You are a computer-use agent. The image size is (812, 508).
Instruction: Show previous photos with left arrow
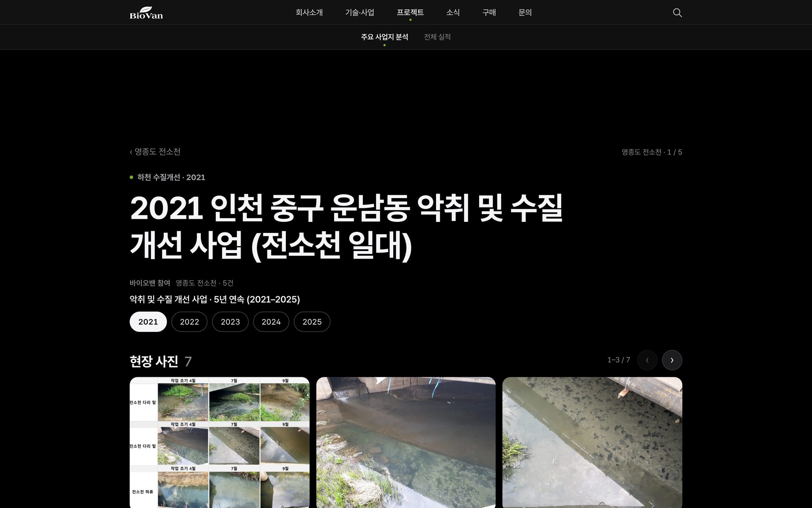point(647,360)
